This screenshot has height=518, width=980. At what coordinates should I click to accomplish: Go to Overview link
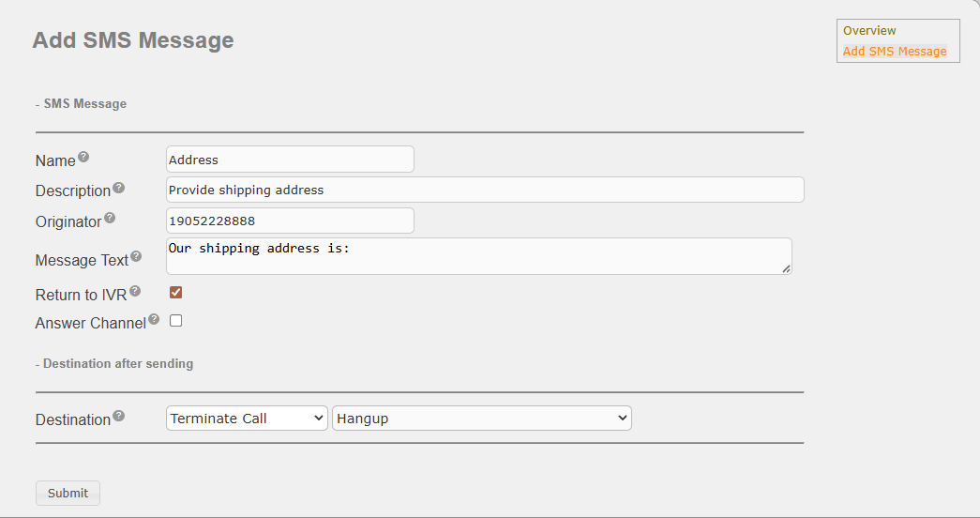[869, 31]
